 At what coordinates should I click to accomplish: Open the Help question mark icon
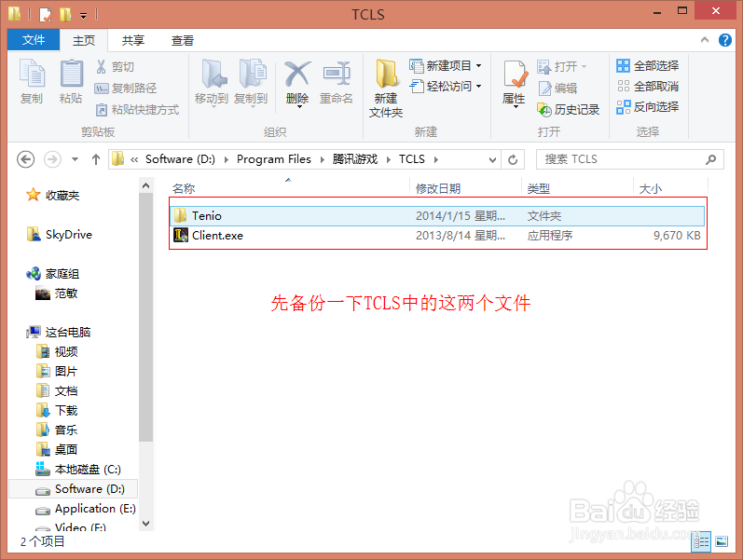pos(725,40)
